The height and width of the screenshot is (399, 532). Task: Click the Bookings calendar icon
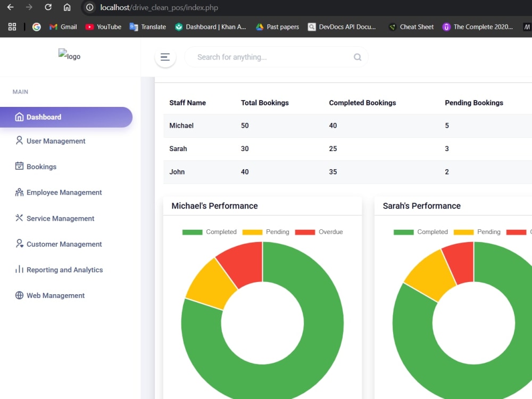pos(19,166)
